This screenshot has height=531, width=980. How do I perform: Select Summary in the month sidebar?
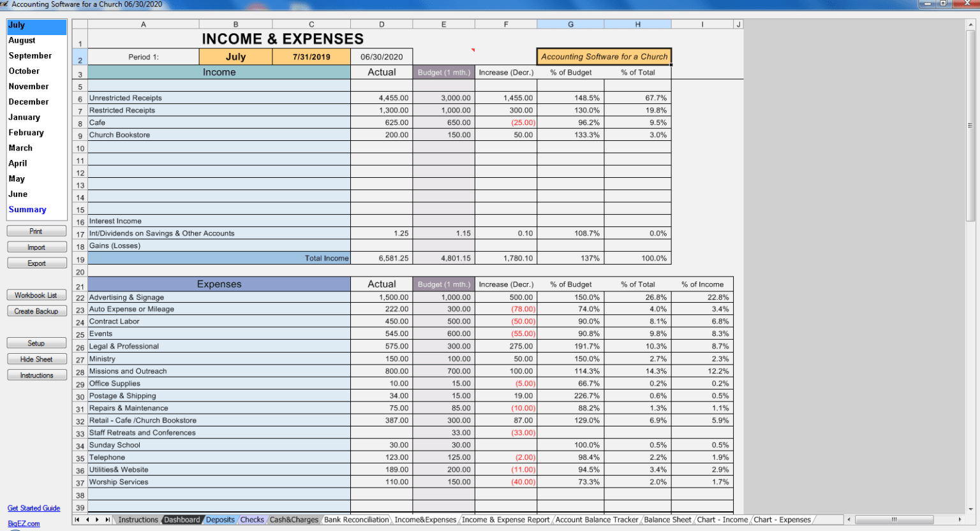coord(27,209)
